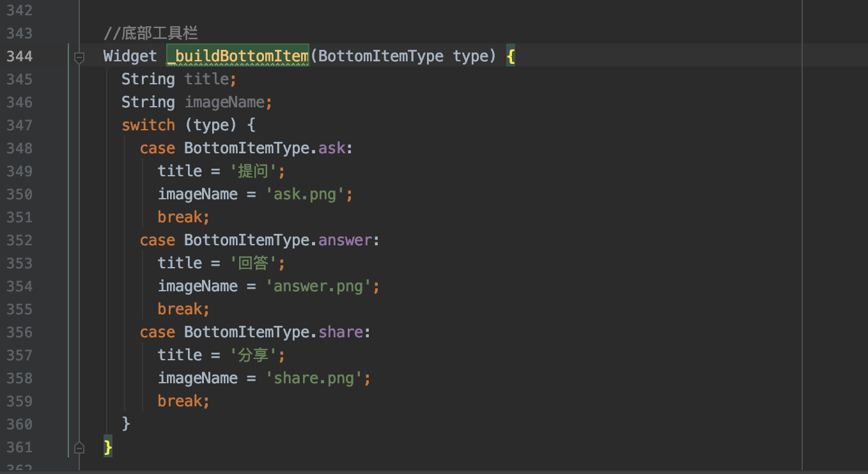This screenshot has width=868, height=474.
Task: Click the enum value 'answer' in the case statement
Action: [x=345, y=240]
